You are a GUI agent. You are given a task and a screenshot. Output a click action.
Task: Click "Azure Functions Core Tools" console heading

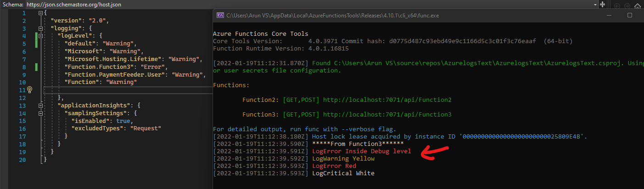tap(261, 34)
